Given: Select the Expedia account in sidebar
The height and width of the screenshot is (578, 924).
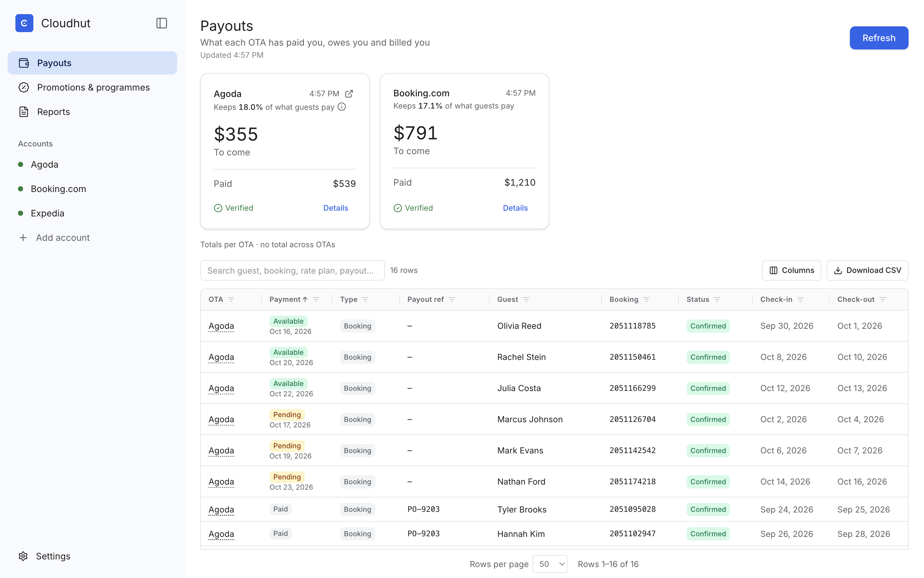Looking at the screenshot, I should click(x=47, y=213).
